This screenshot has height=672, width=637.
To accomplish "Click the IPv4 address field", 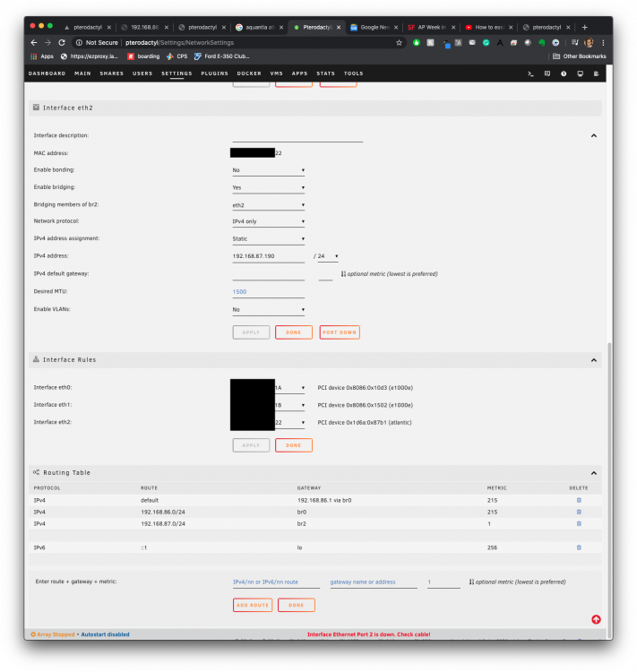I will pyautogui.click(x=269, y=256).
